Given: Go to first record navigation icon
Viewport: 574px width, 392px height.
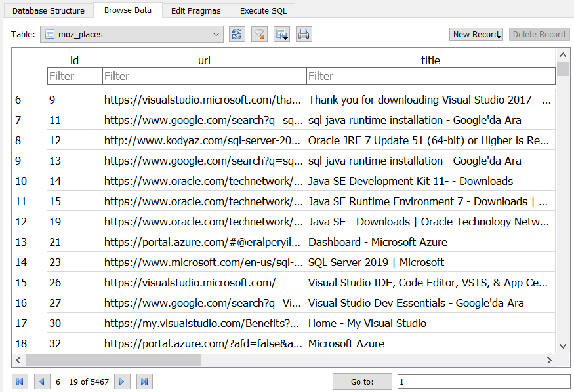Looking at the screenshot, I should [20, 382].
